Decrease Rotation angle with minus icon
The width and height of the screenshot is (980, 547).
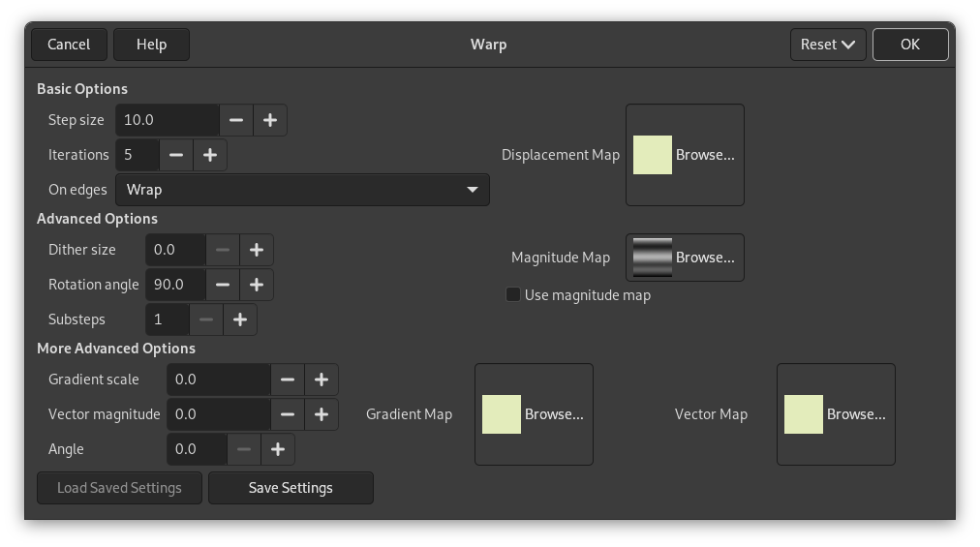click(x=222, y=285)
